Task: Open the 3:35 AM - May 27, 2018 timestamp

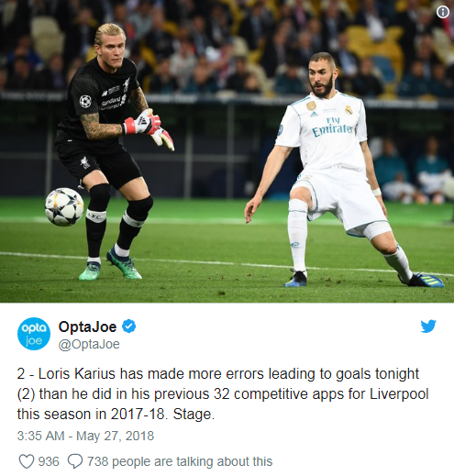Action: (85, 436)
